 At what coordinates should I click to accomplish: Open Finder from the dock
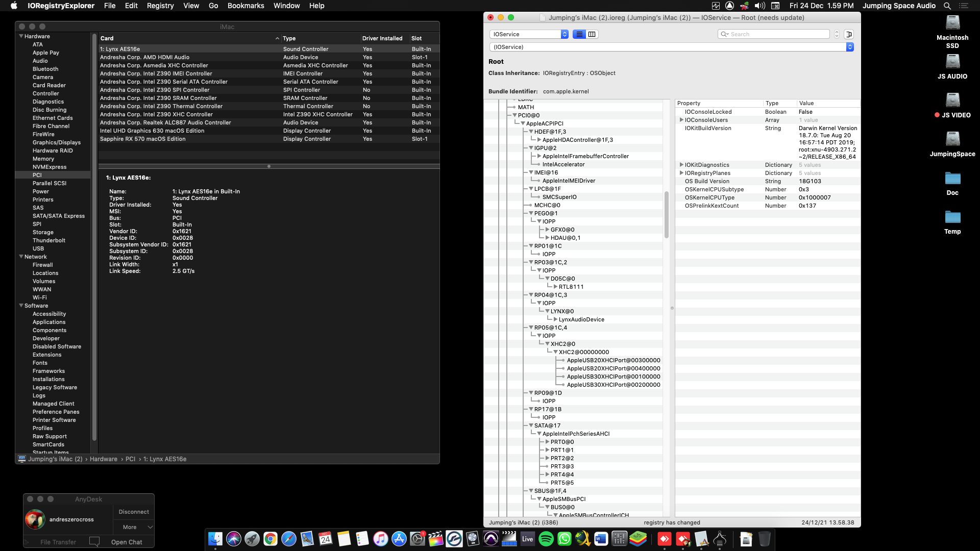click(215, 539)
